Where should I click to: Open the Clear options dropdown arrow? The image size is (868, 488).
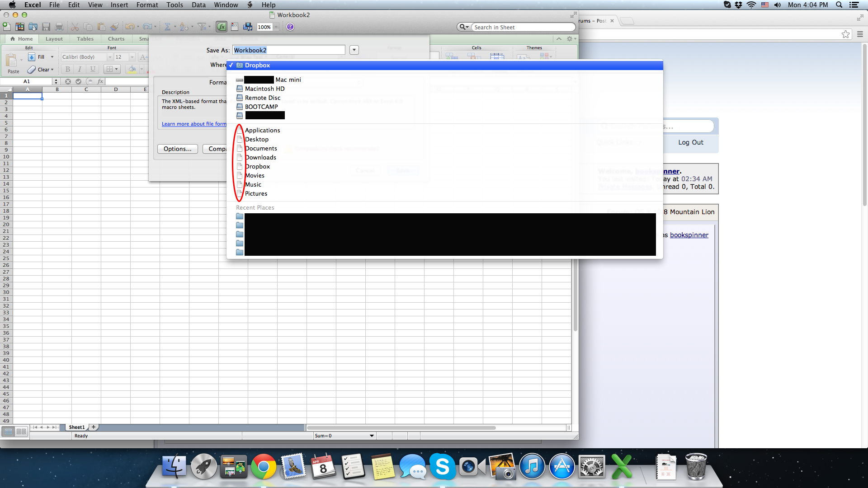[x=52, y=70]
